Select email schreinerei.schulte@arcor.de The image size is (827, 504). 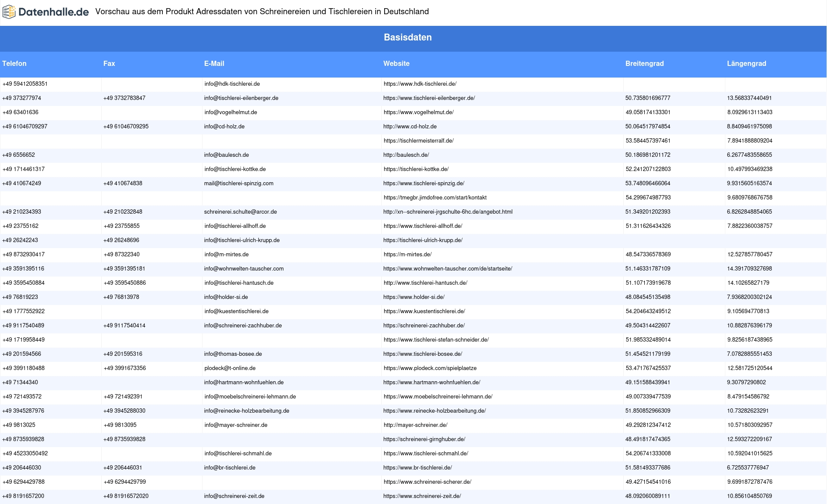(x=240, y=212)
